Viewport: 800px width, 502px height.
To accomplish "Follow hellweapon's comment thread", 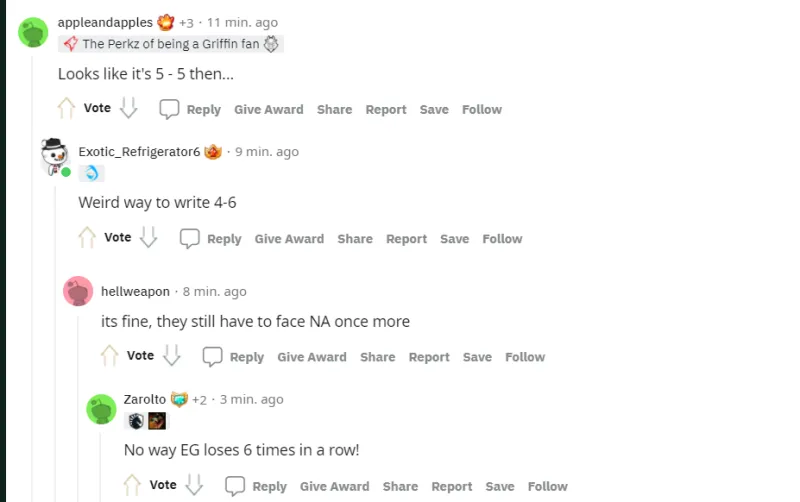I will pyautogui.click(x=525, y=357).
